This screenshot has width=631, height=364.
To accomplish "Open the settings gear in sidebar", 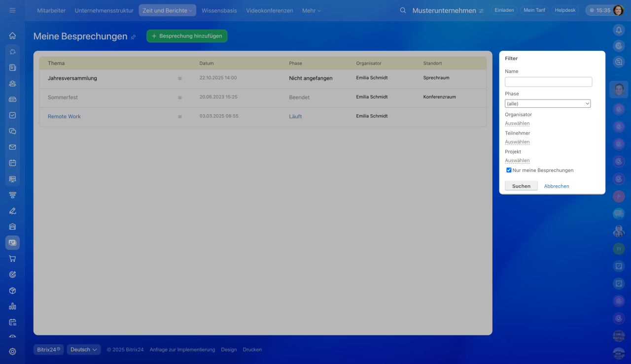I will [12, 351].
